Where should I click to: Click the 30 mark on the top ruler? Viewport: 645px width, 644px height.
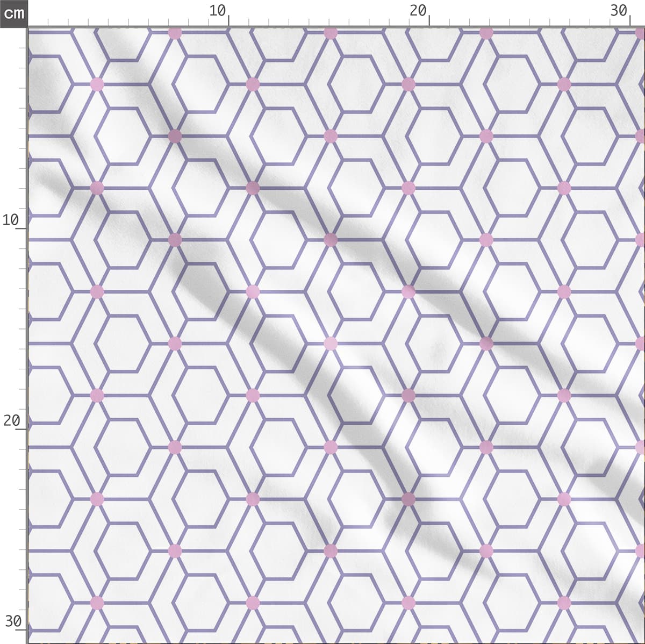coord(619,11)
